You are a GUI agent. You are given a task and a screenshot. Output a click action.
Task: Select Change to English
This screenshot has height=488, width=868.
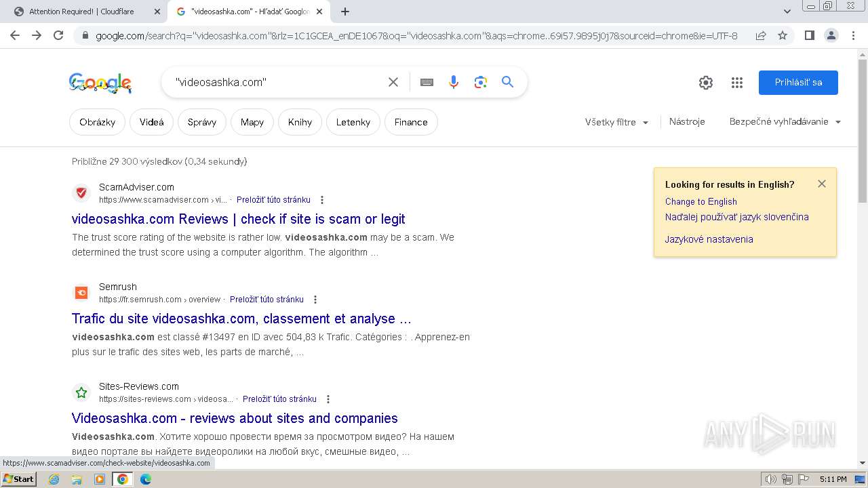pyautogui.click(x=701, y=201)
